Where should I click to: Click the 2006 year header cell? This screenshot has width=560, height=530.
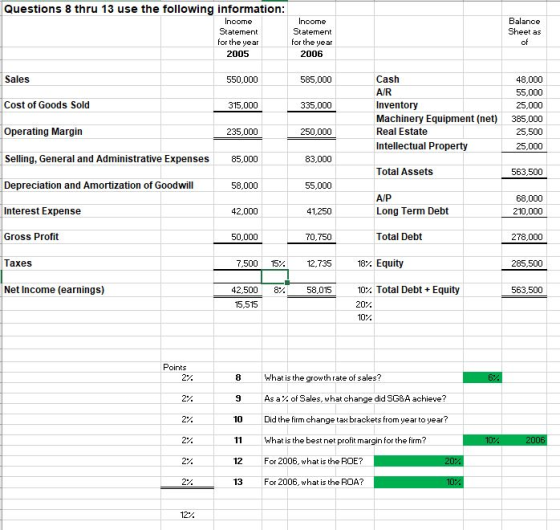pos(311,54)
